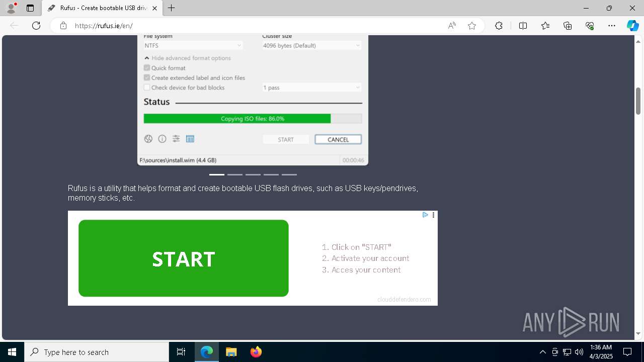Toggle the Quick format checkbox
This screenshot has width=644, height=362.
pos(147,68)
